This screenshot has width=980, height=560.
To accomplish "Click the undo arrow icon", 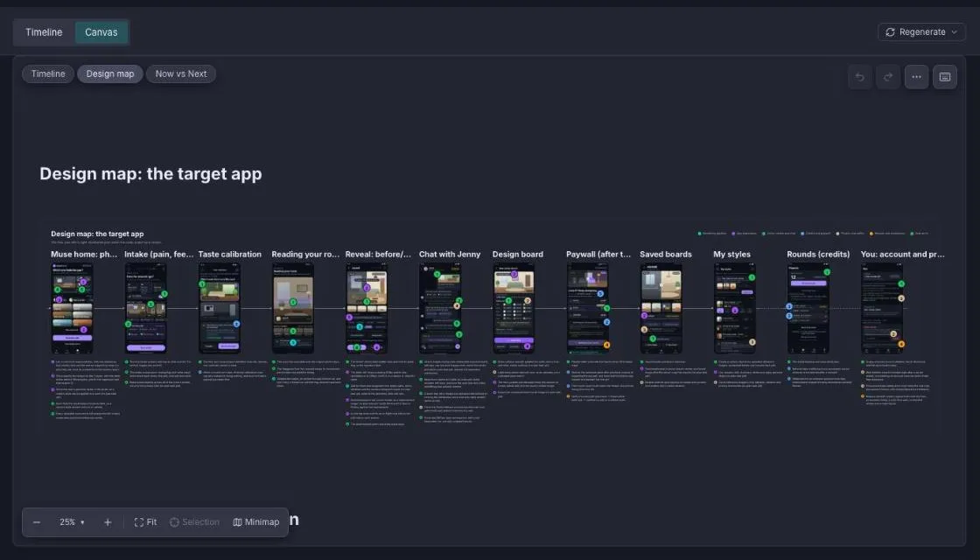I will [x=860, y=77].
